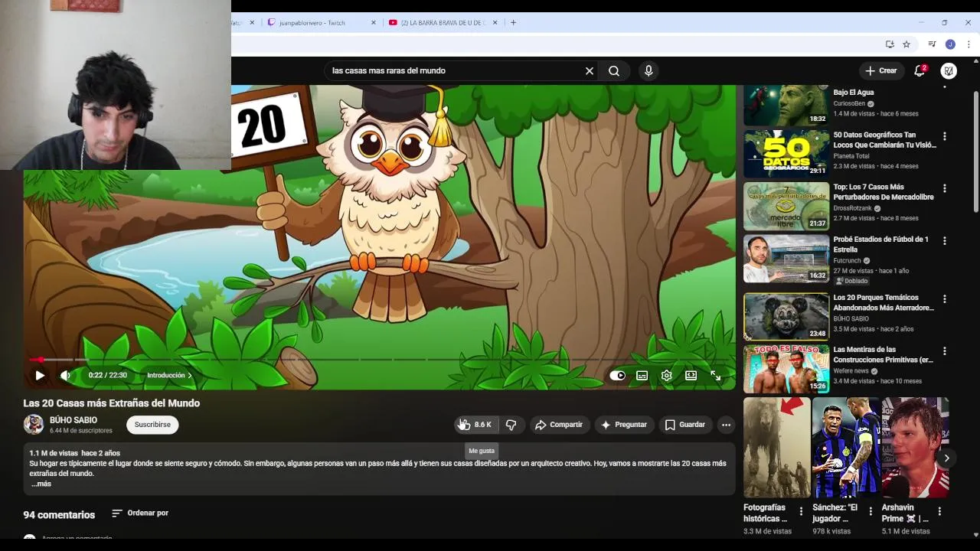Start voice search with the microphone
Screen dimensions: 980x551
pyautogui.click(x=648, y=70)
